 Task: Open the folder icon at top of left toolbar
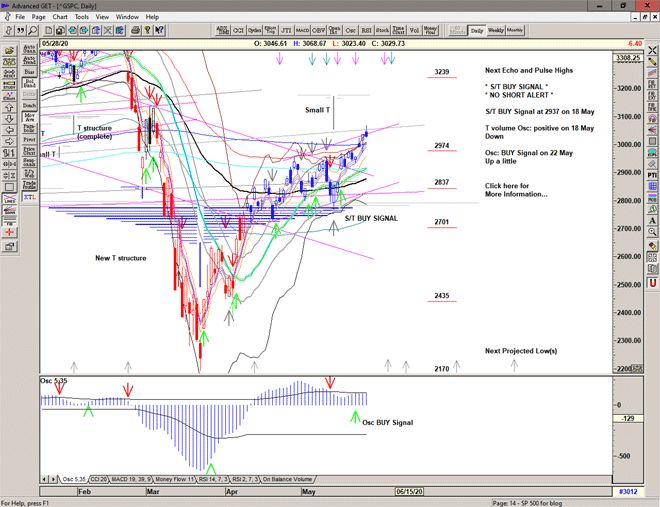9,50
